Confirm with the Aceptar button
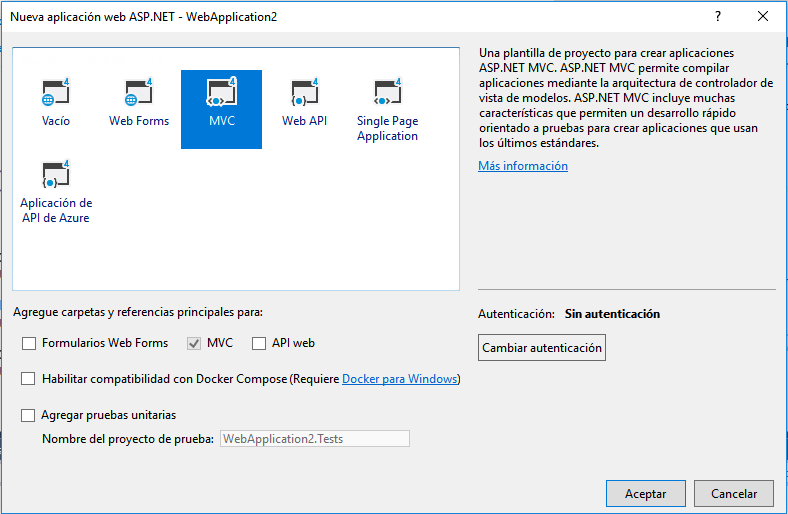Viewport: 788px width, 514px height. (645, 494)
